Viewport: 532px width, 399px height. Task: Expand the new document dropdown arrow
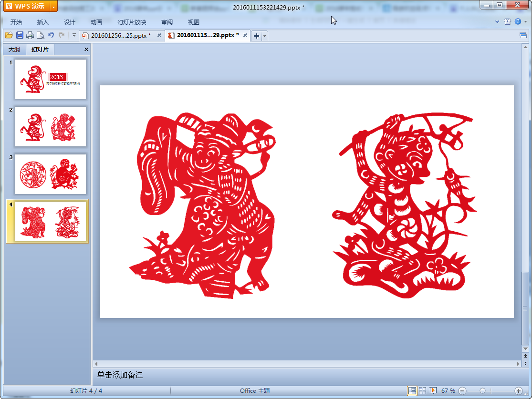[265, 36]
